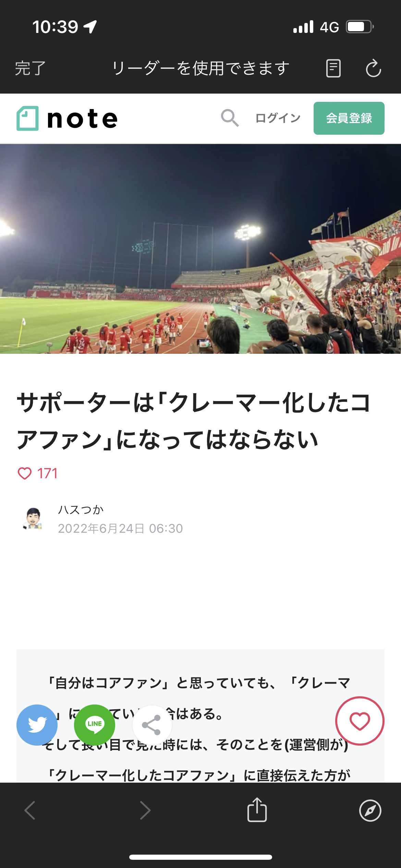This screenshot has width=401, height=868.
Task: Tap the 171 likes heart counter
Action: coord(38,473)
